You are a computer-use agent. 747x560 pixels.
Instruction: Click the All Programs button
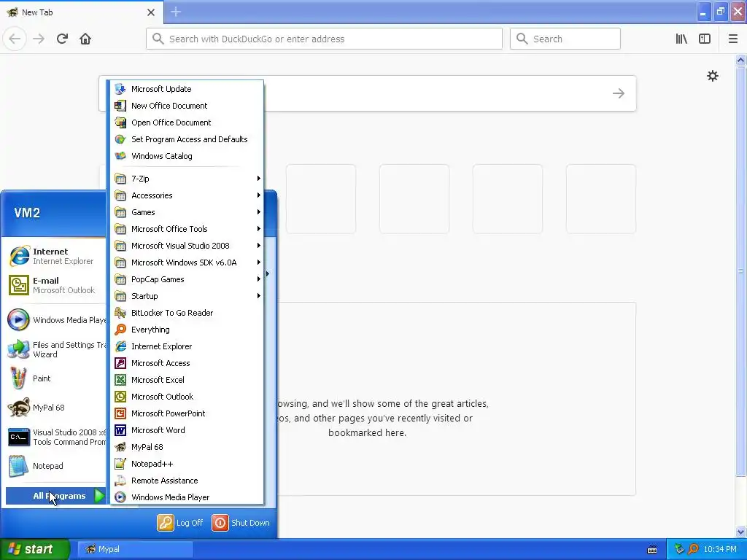click(x=55, y=496)
